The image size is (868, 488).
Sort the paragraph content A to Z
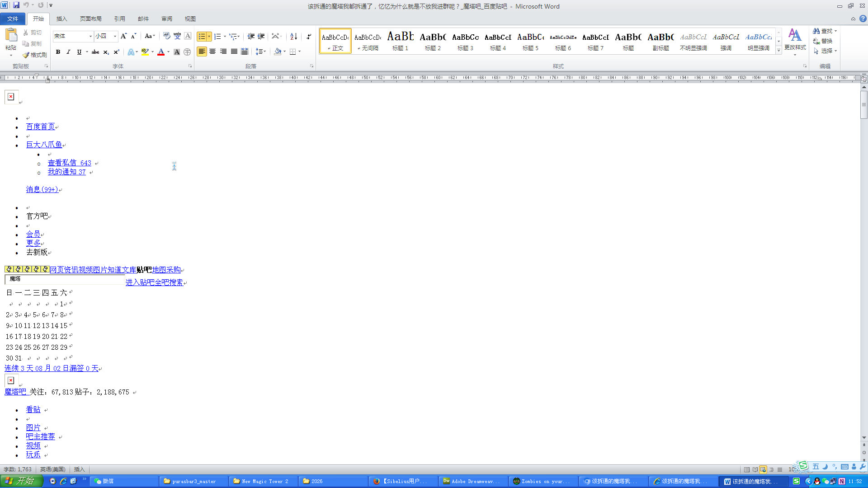pyautogui.click(x=294, y=36)
